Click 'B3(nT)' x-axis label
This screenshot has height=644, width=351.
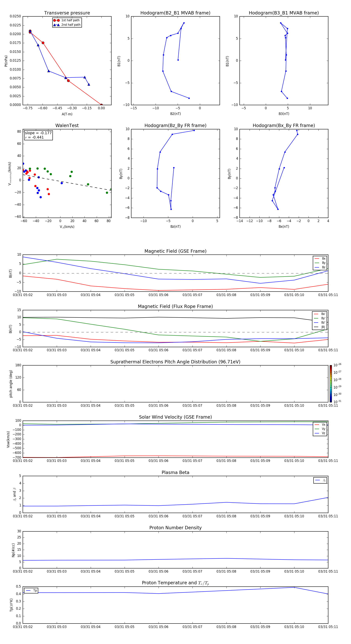tap(284, 114)
